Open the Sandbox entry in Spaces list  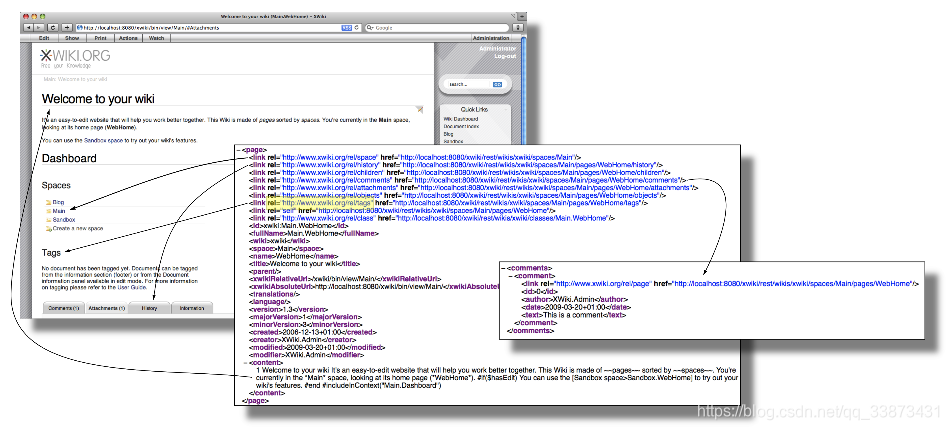pos(64,220)
